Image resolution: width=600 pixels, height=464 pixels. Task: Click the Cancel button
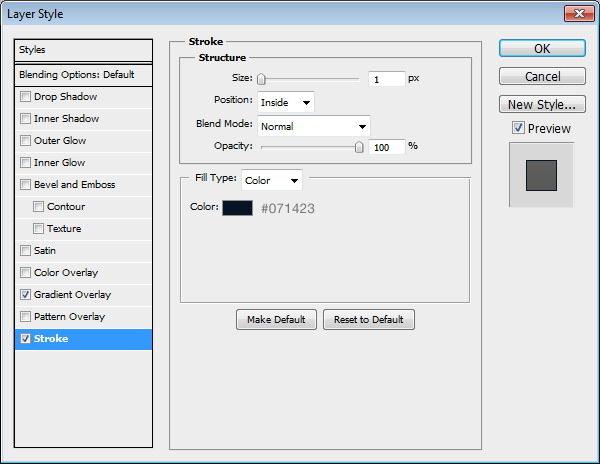(542, 76)
